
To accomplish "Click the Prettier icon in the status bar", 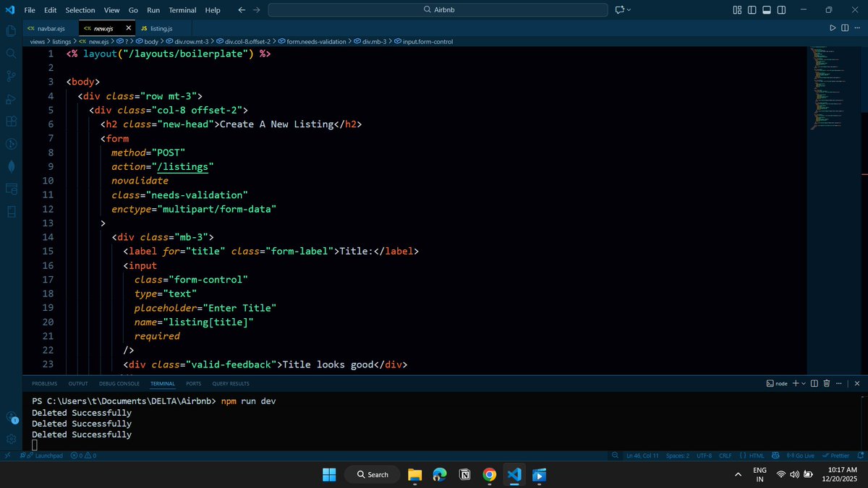I will pos(835,455).
